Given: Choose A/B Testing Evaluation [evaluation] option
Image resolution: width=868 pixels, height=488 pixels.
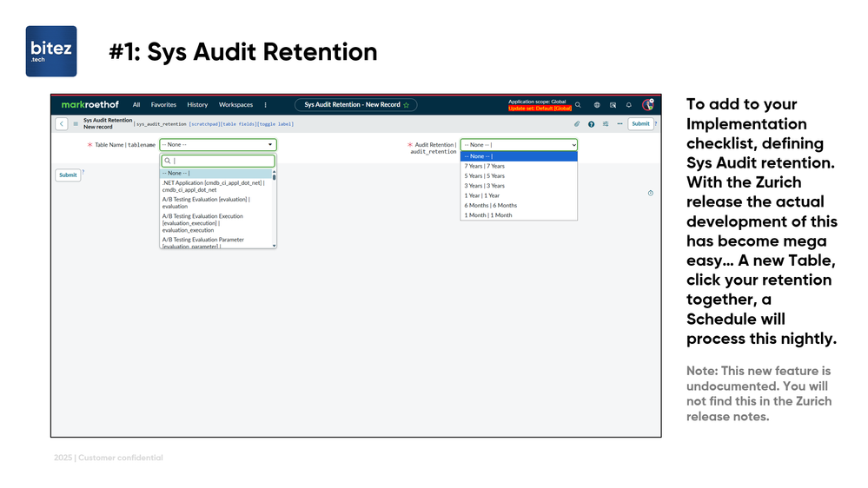Looking at the screenshot, I should point(215,202).
